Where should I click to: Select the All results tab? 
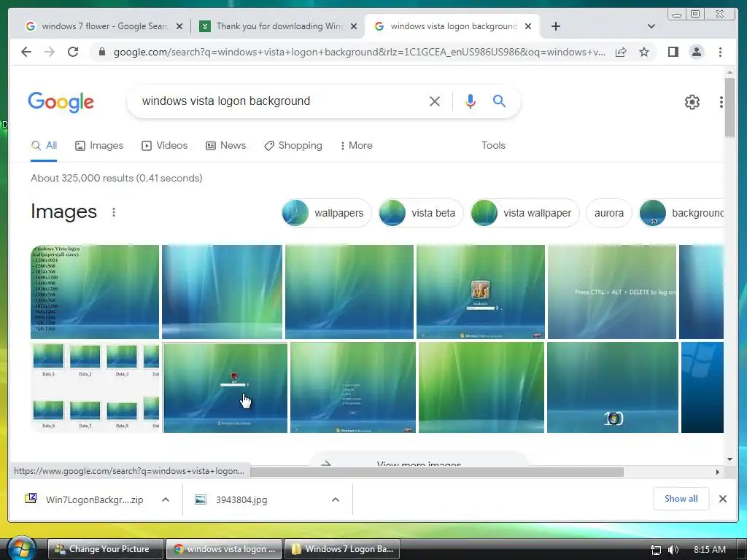44,146
